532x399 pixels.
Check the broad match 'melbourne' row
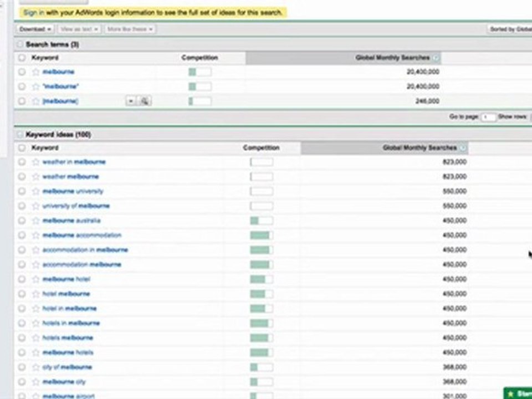coord(22,71)
